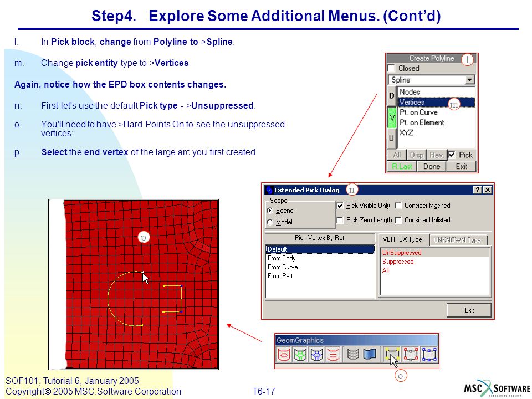Click the U side button in Create Polyline
This screenshot has height=399, width=532.
392,139
